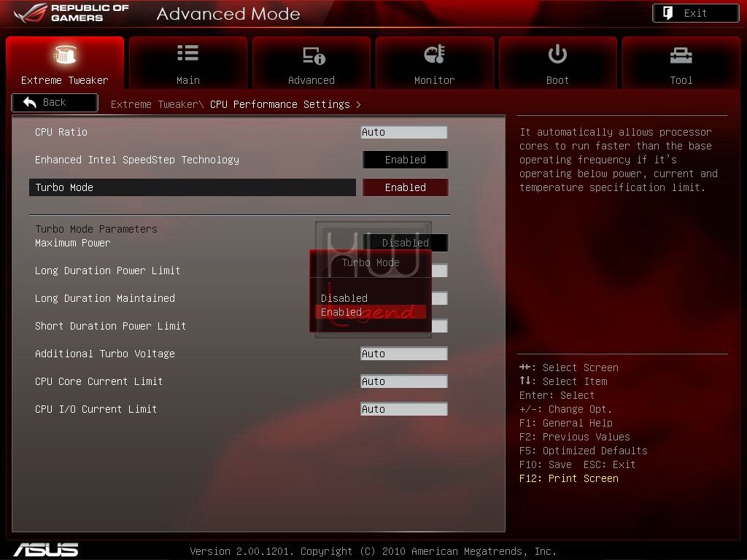Switch to the Main tab
The height and width of the screenshot is (560, 747).
tap(188, 63)
